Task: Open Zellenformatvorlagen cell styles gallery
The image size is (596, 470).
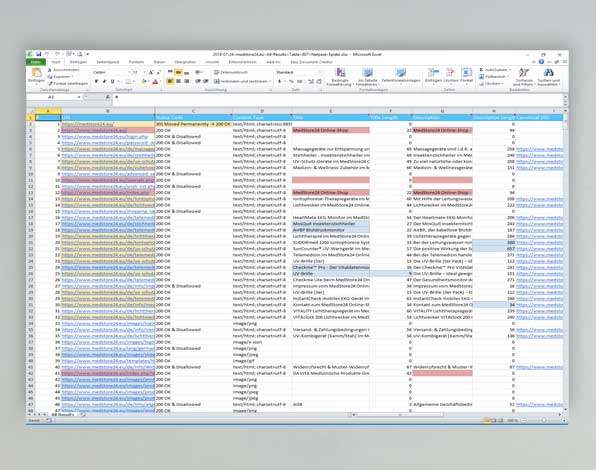Action: [x=401, y=76]
